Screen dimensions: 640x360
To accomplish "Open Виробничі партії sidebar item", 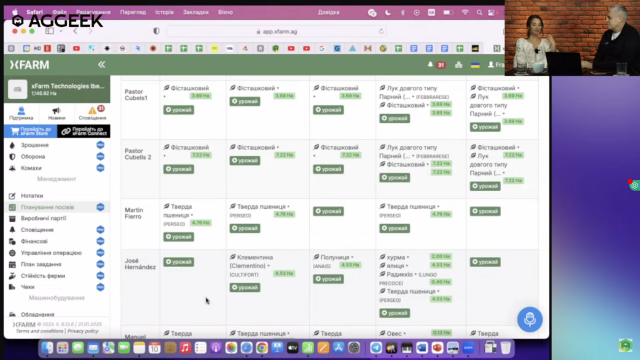I will pos(43,218).
